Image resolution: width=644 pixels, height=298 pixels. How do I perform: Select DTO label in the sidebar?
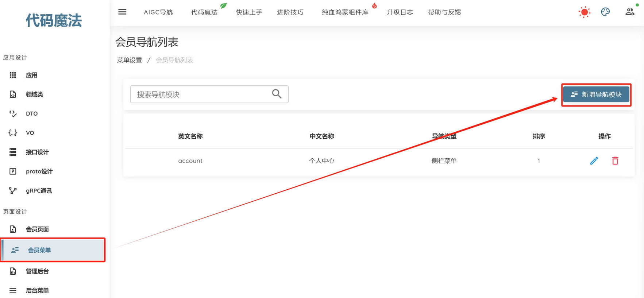click(32, 113)
